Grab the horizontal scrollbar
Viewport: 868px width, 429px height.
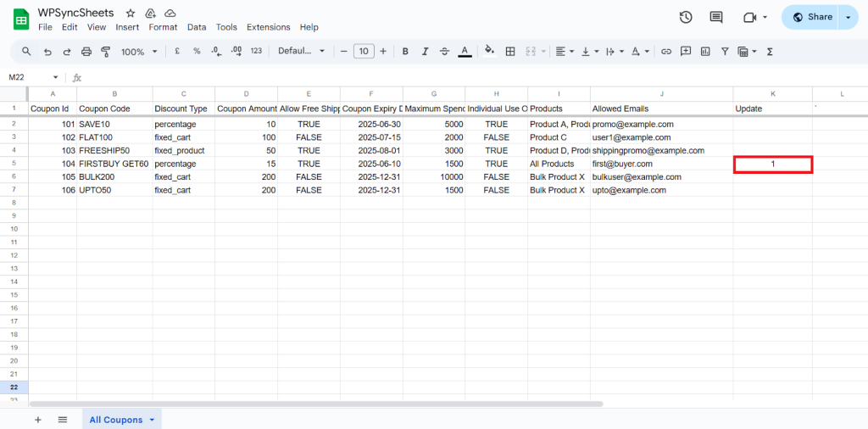point(316,404)
